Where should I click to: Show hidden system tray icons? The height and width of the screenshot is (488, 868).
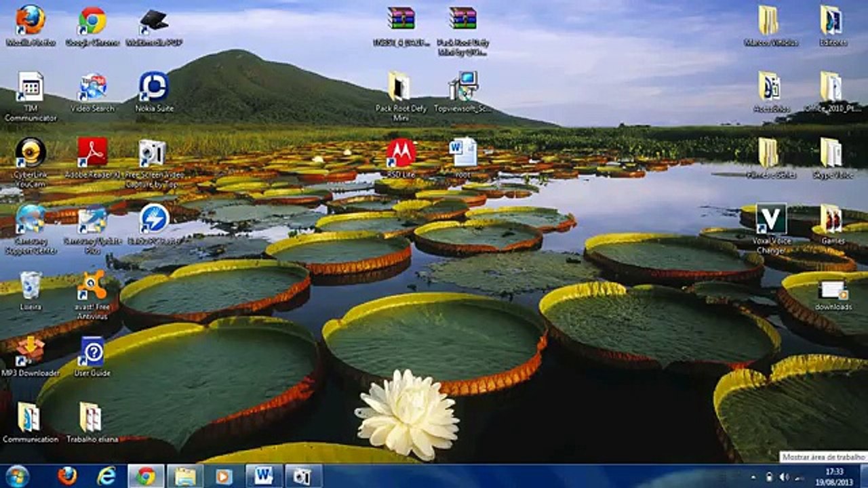[753, 476]
